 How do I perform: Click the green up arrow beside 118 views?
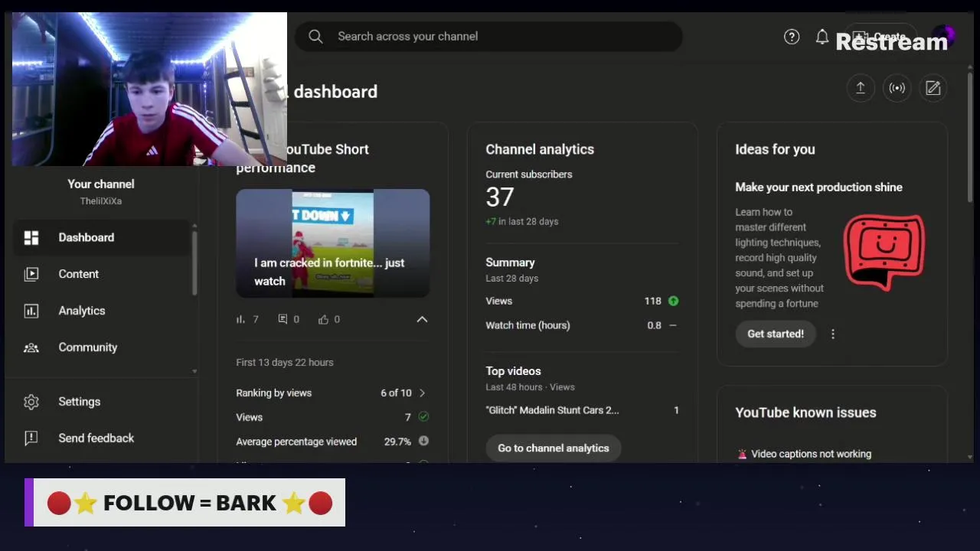click(673, 301)
